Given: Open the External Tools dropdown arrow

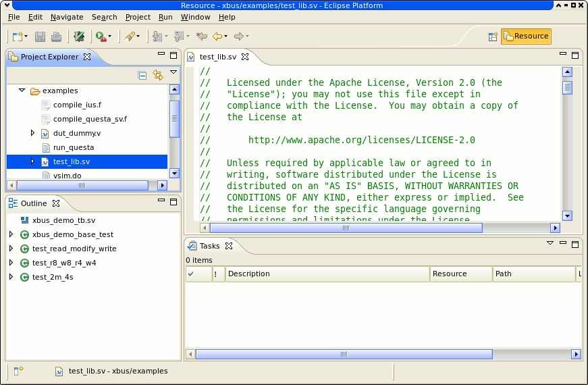Looking at the screenshot, I should click(x=109, y=36).
